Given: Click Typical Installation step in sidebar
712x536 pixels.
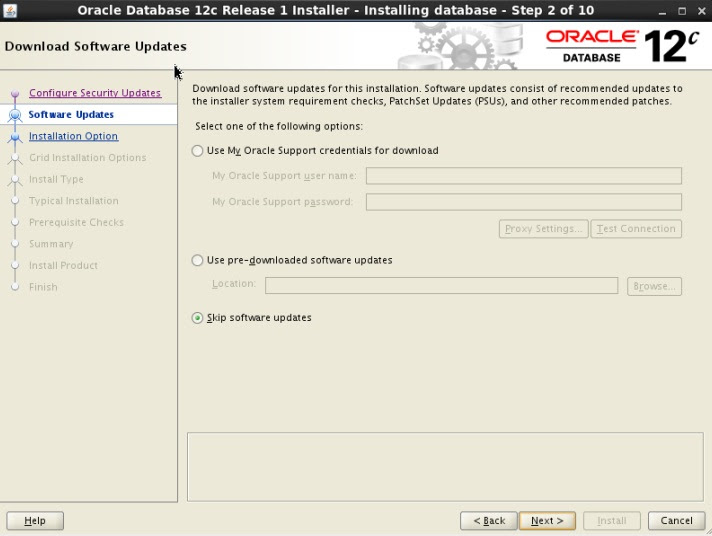Looking at the screenshot, I should (x=74, y=201).
